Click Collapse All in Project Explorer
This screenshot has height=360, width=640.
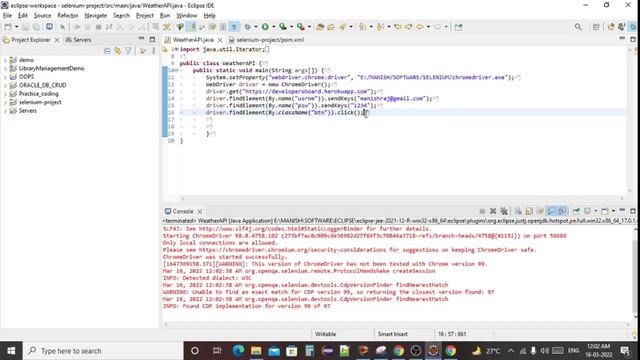coord(107,51)
